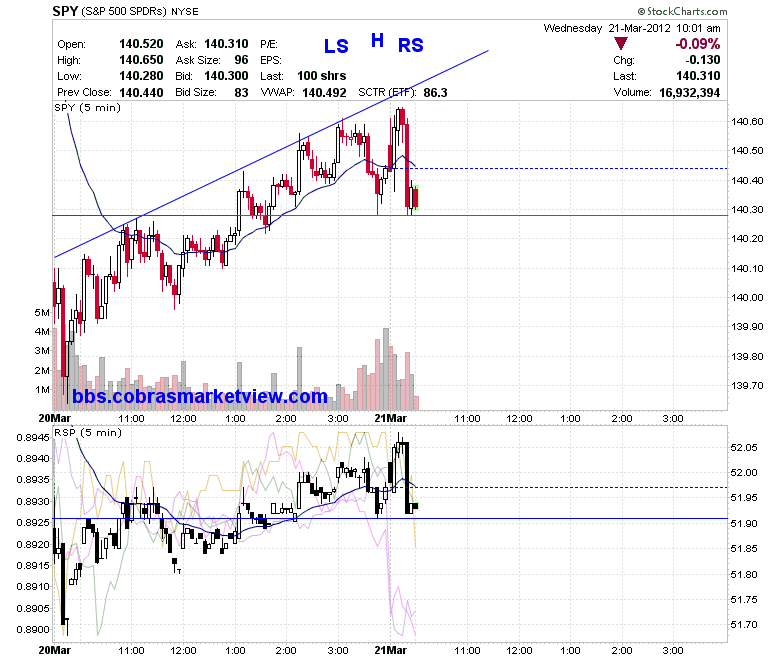This screenshot has width=780, height=659.
Task: Select the Low price 140.280
Action: click(x=141, y=76)
